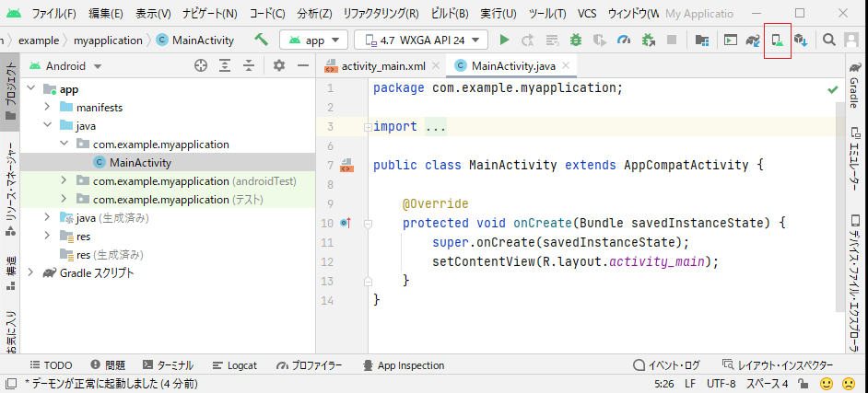Click the Run with Coverage icon
The image size is (868, 393).
(600, 40)
